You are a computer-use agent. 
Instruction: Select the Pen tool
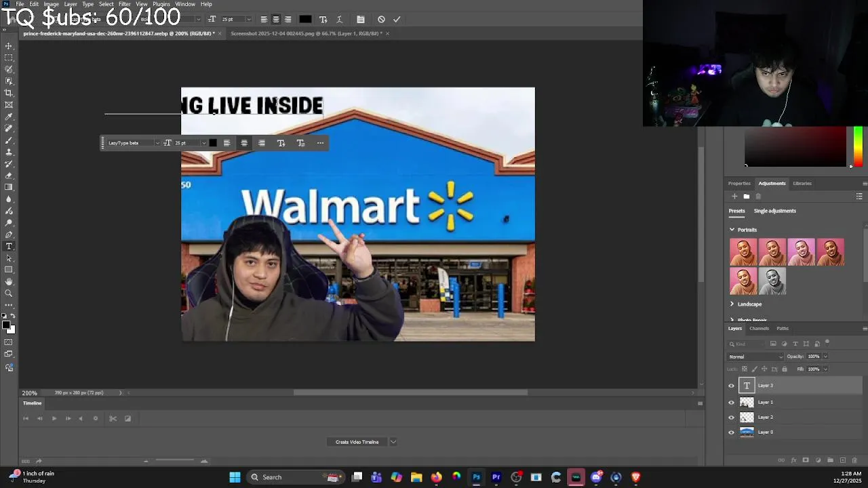click(9, 235)
